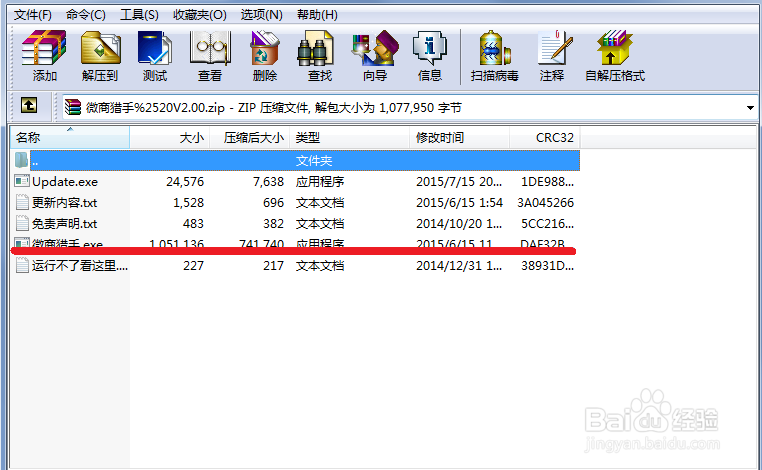Select the 运行不了看这里 file name
Viewport: 762px width, 470px height.
click(80, 265)
